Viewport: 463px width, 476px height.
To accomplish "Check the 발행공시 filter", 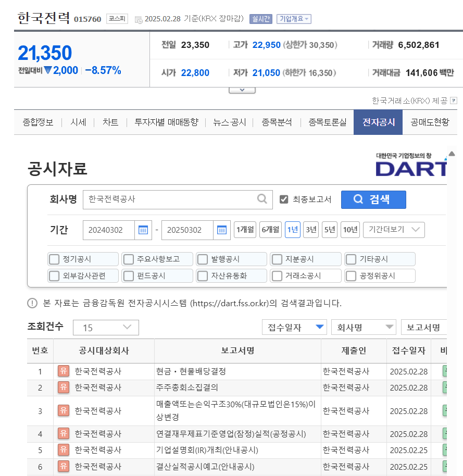I will pos(203,259).
